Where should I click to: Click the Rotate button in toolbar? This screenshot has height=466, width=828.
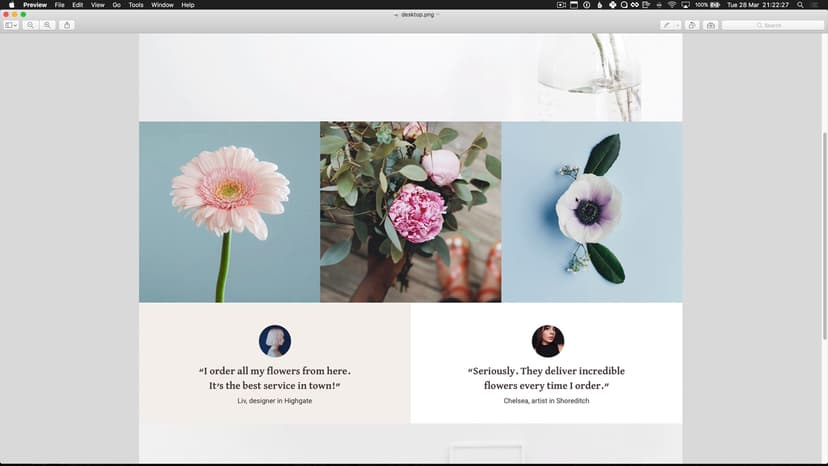(x=692, y=25)
